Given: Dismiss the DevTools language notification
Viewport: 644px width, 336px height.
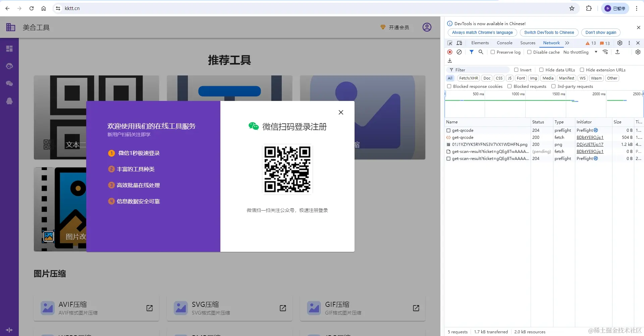Looking at the screenshot, I should pyautogui.click(x=638, y=27).
